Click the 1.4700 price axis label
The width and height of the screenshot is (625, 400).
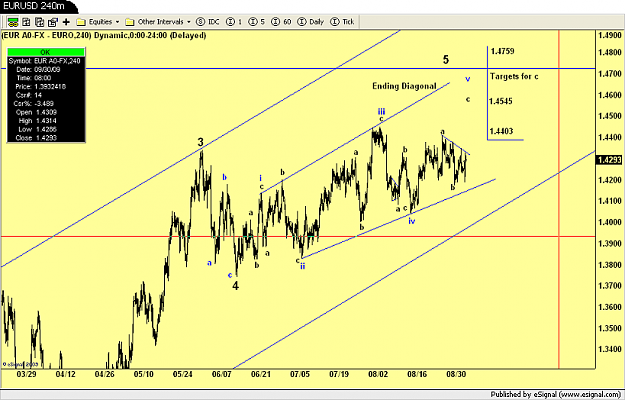tap(609, 74)
